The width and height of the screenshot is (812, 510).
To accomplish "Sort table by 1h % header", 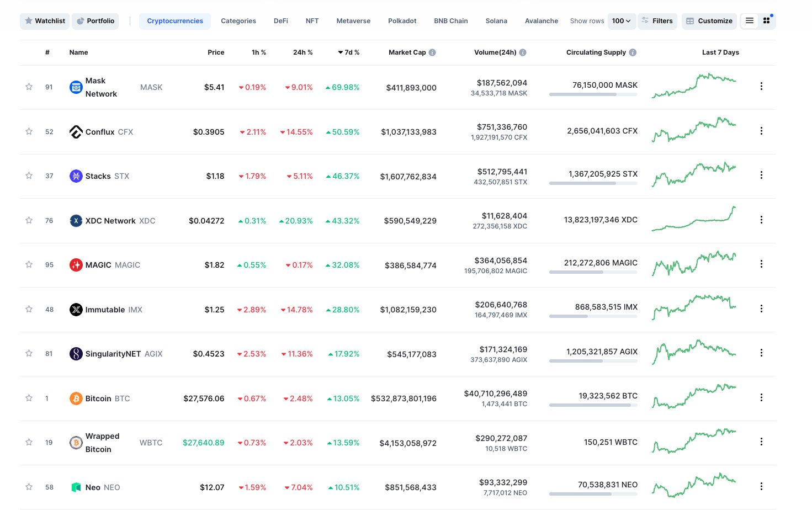I will pyautogui.click(x=259, y=52).
